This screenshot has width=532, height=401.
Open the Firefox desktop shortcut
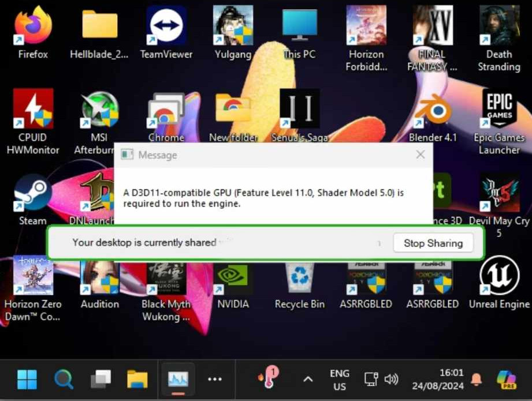[x=33, y=32]
